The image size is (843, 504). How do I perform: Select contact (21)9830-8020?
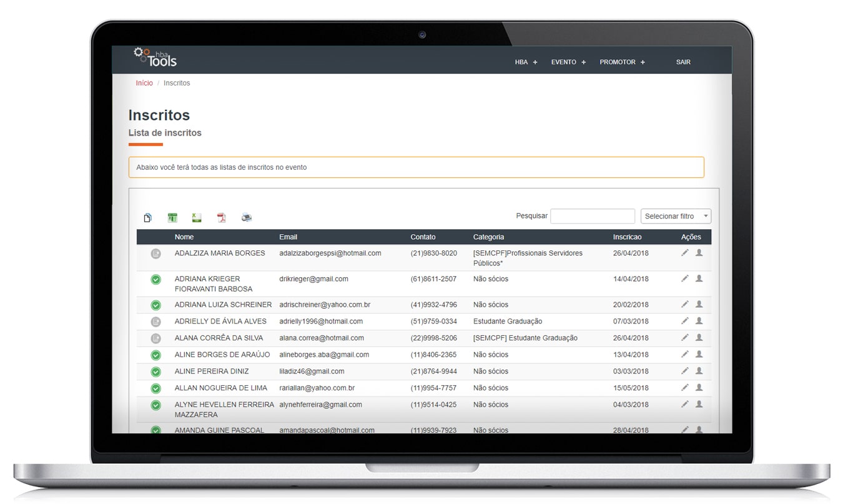(x=433, y=254)
